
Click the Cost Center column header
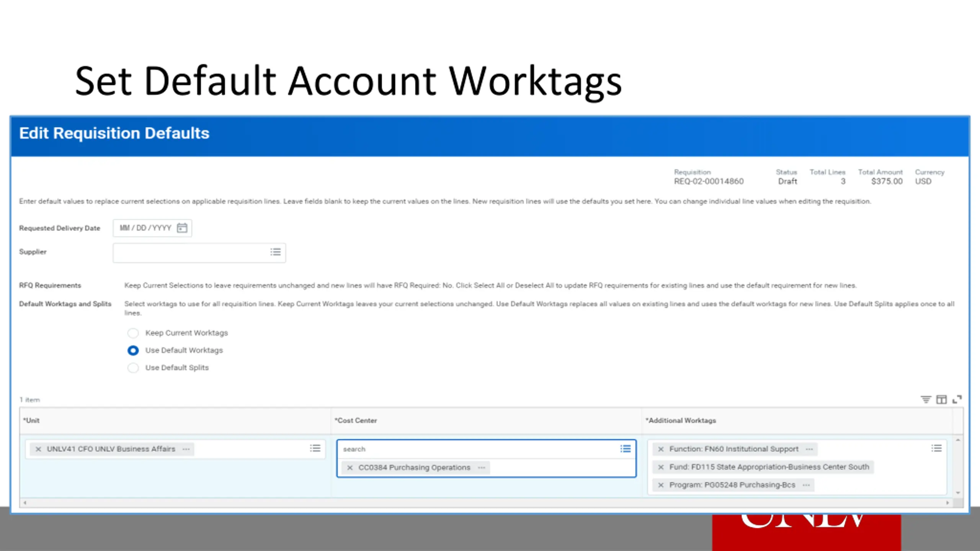pos(486,421)
